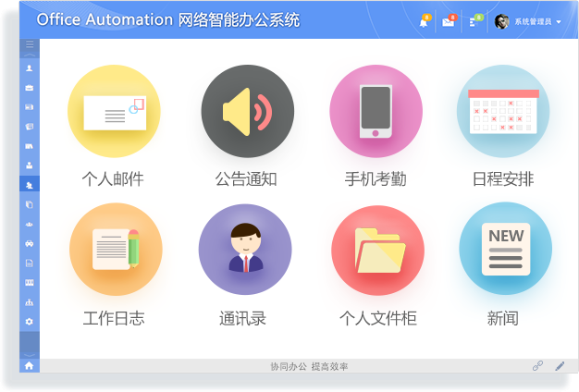
Task: Open the 个人邮件 personal mail icon
Action: pyautogui.click(x=114, y=111)
